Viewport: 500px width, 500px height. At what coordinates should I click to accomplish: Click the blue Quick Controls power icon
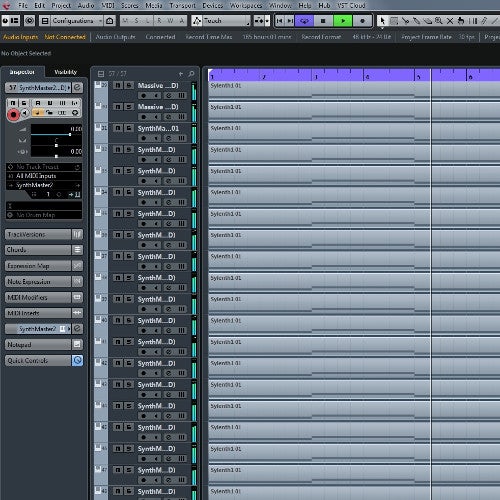[x=77, y=360]
